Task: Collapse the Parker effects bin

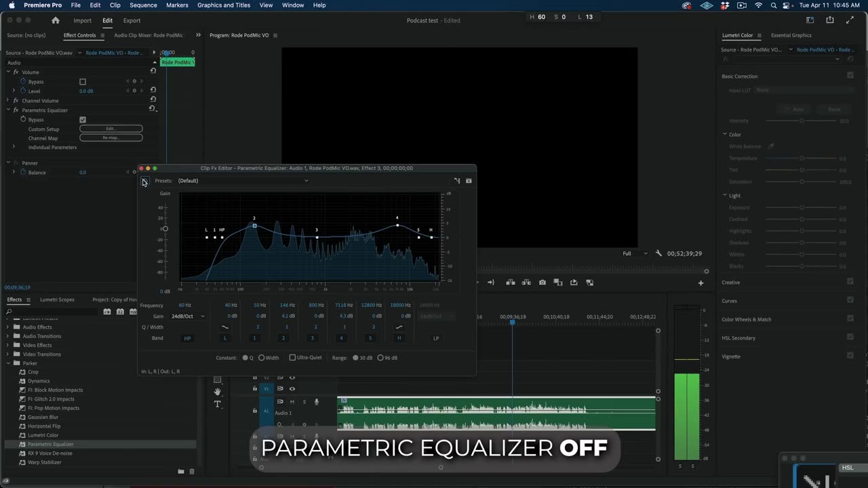Action: click(8, 363)
